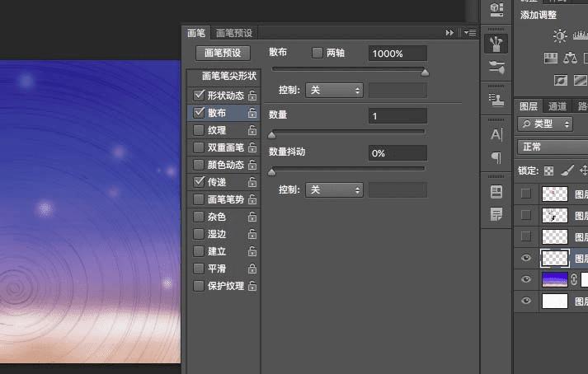This screenshot has width=588, height=374.
Task: Open the Brush panel icon with two brushes
Action: tap(496, 67)
